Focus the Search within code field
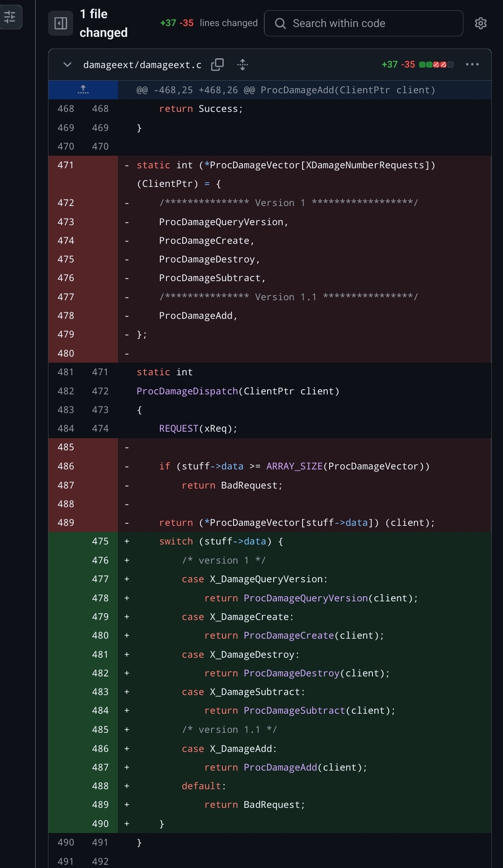This screenshot has width=503, height=868. [364, 23]
